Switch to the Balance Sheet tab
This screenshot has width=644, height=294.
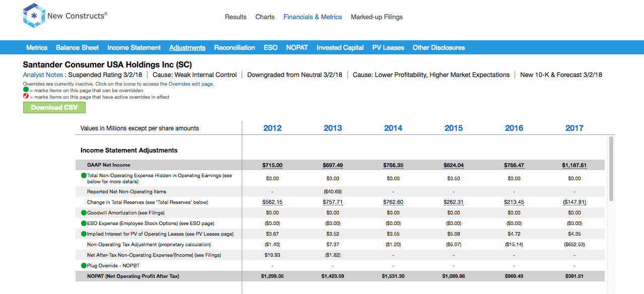[x=78, y=48]
